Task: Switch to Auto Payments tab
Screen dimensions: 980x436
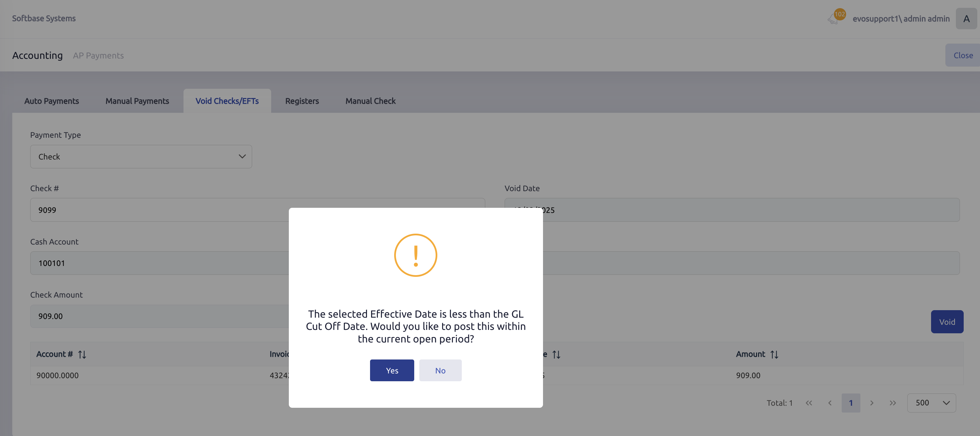Action: tap(51, 101)
